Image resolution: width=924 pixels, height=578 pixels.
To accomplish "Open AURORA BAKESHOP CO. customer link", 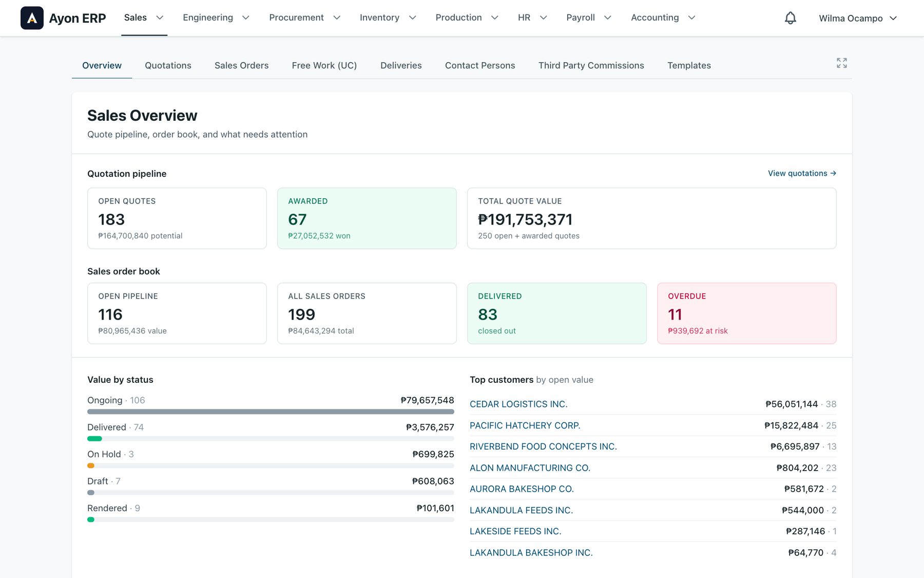I will (522, 489).
